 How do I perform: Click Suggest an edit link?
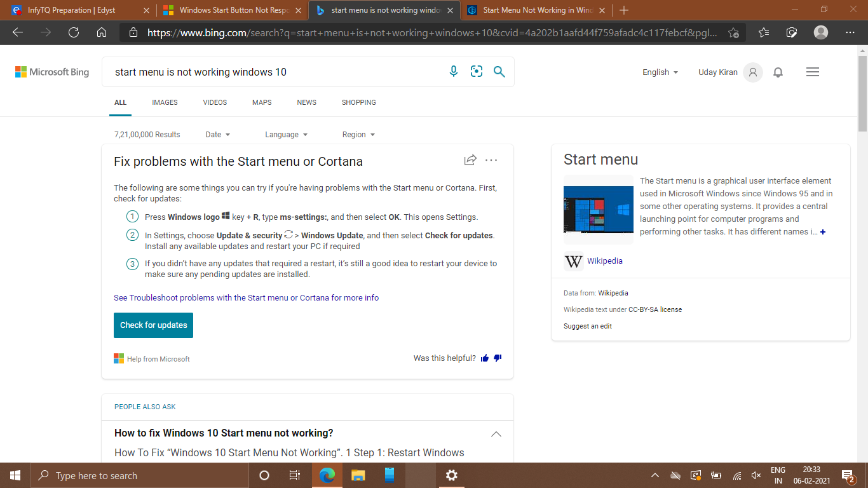(x=588, y=326)
